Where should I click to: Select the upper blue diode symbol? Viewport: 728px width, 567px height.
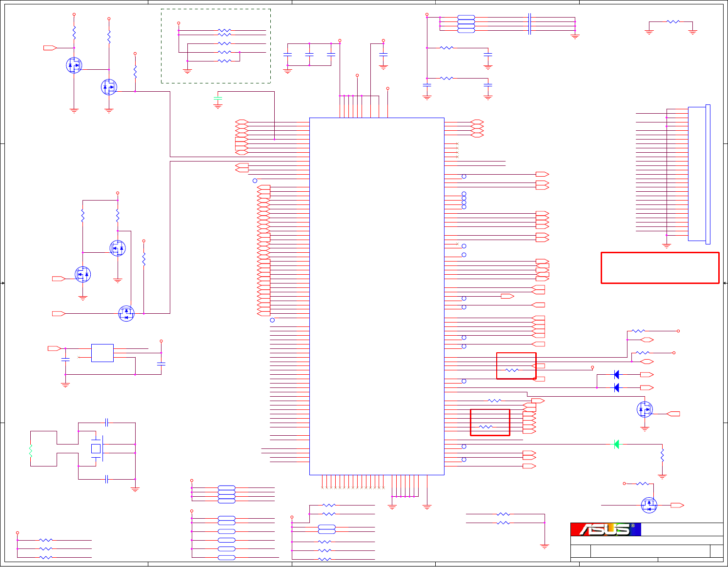click(617, 375)
